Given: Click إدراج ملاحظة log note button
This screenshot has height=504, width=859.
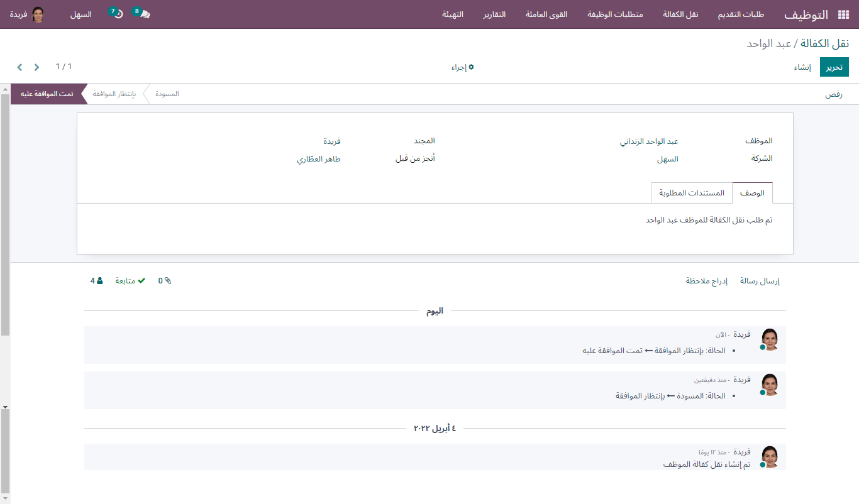Looking at the screenshot, I should [x=706, y=281].
